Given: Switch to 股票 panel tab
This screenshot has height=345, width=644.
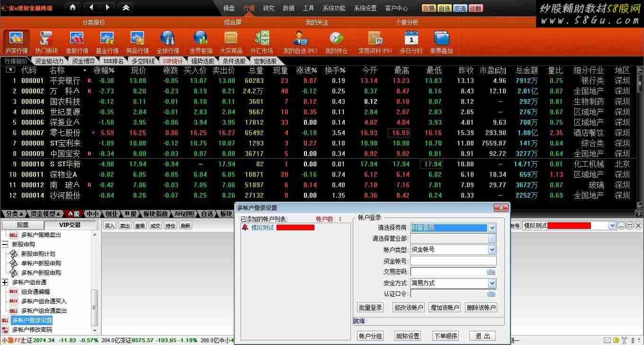Looking at the screenshot, I should tap(23, 225).
